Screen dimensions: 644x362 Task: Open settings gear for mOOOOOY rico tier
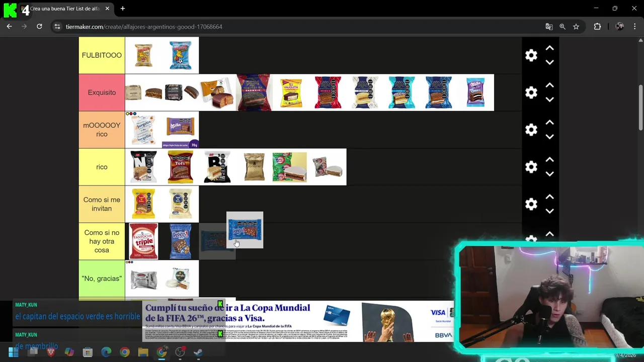click(531, 130)
